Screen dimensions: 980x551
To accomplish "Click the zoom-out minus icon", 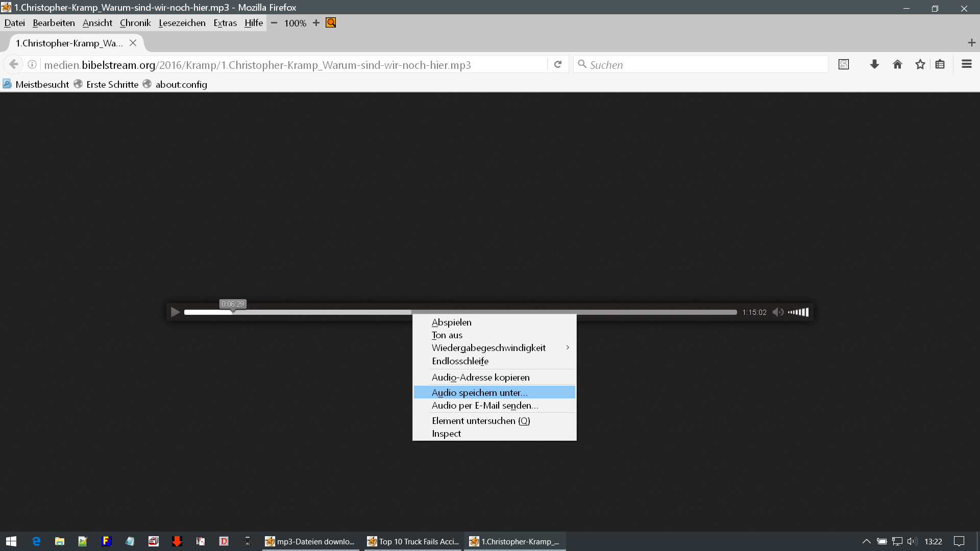I will [x=274, y=23].
